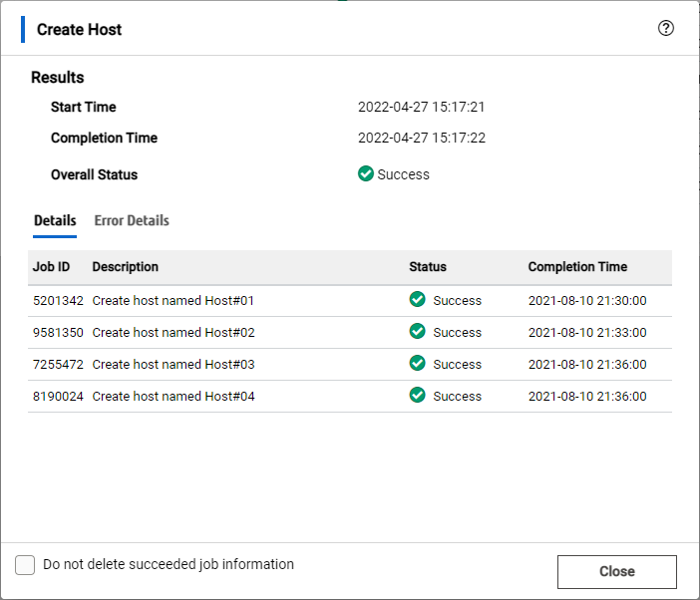Sort by the Job ID column header
This screenshot has width=700, height=600.
[x=51, y=267]
